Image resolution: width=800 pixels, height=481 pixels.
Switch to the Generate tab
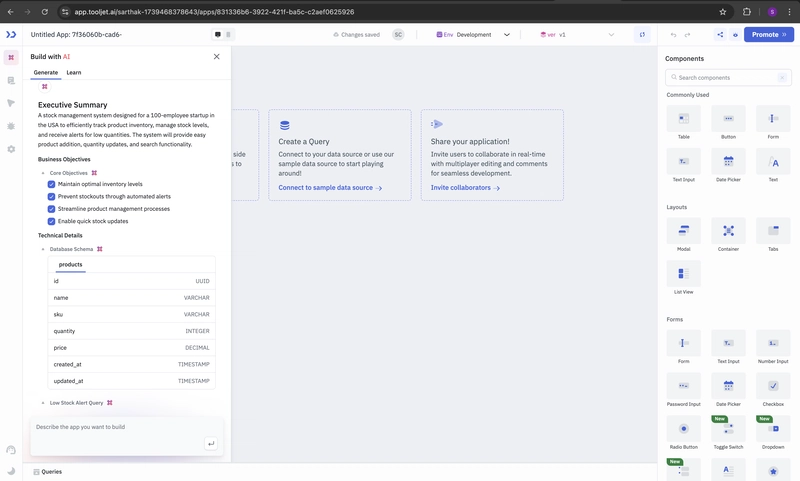(46, 72)
